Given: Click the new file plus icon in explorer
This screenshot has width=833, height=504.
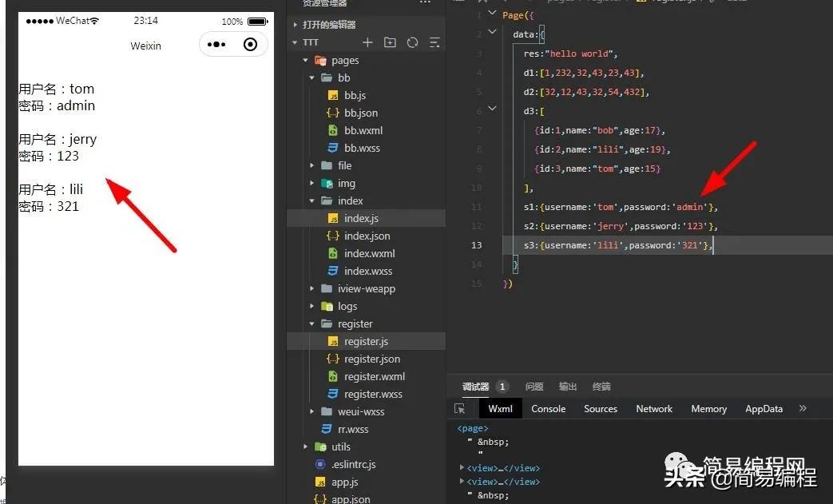Looking at the screenshot, I should coord(367,42).
